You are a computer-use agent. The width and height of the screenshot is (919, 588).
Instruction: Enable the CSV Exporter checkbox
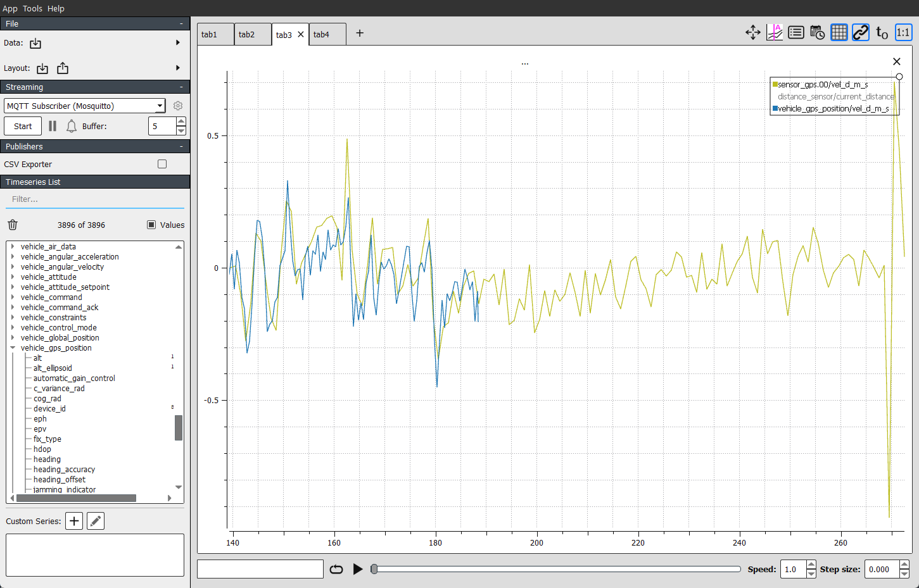click(162, 164)
